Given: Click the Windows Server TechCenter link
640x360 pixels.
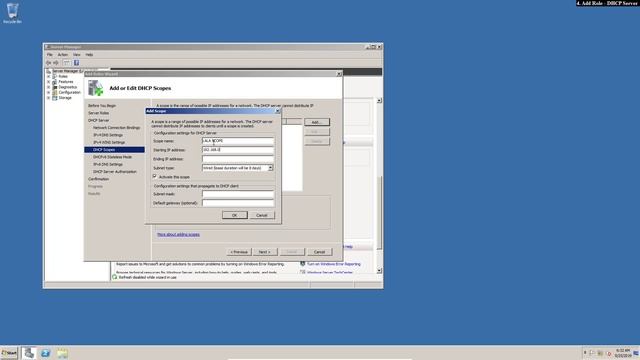Looking at the screenshot, I should click(330, 272).
